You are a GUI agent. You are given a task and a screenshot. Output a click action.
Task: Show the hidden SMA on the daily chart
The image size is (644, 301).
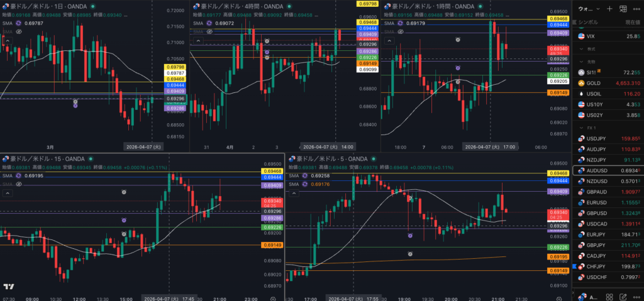[x=19, y=31]
